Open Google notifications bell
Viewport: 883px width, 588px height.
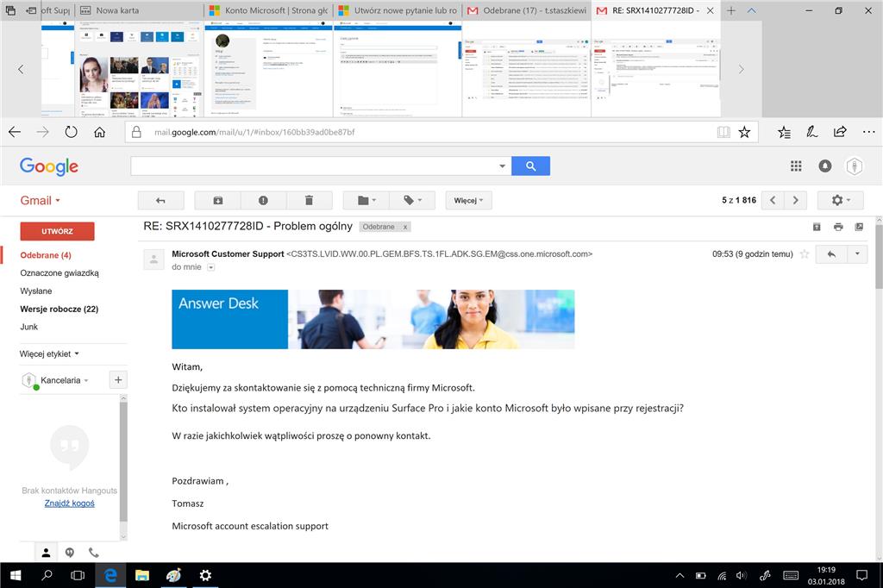[x=825, y=166]
